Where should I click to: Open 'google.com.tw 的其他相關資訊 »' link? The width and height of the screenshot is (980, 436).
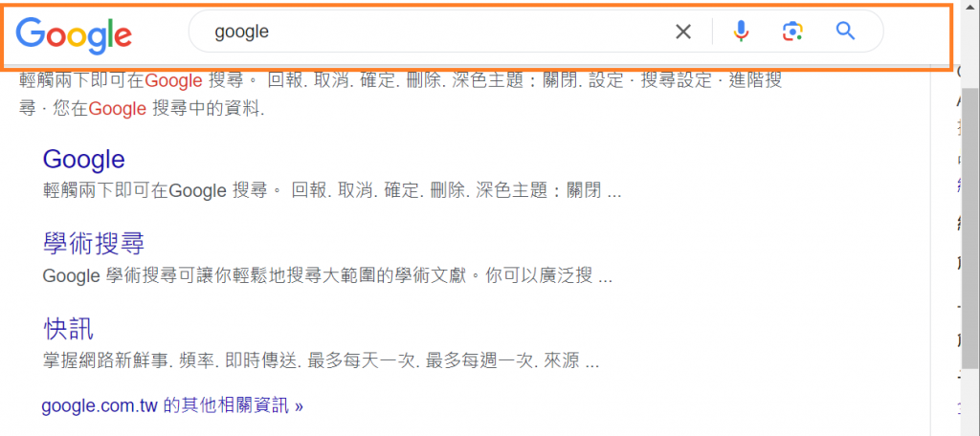[172, 406]
